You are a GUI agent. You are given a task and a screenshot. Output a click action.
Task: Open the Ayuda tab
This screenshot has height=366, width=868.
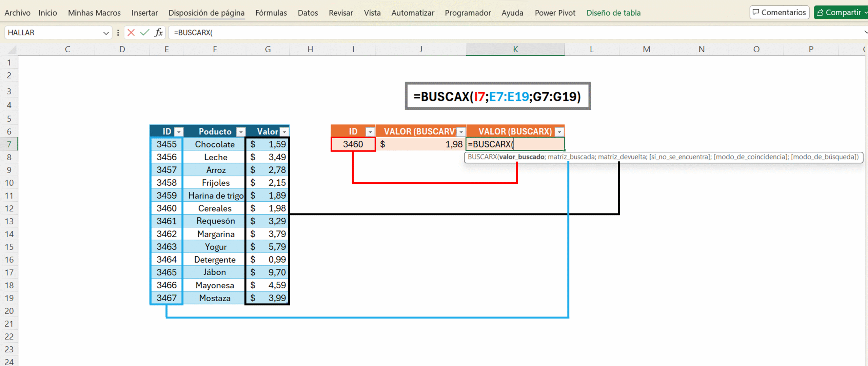click(x=512, y=13)
